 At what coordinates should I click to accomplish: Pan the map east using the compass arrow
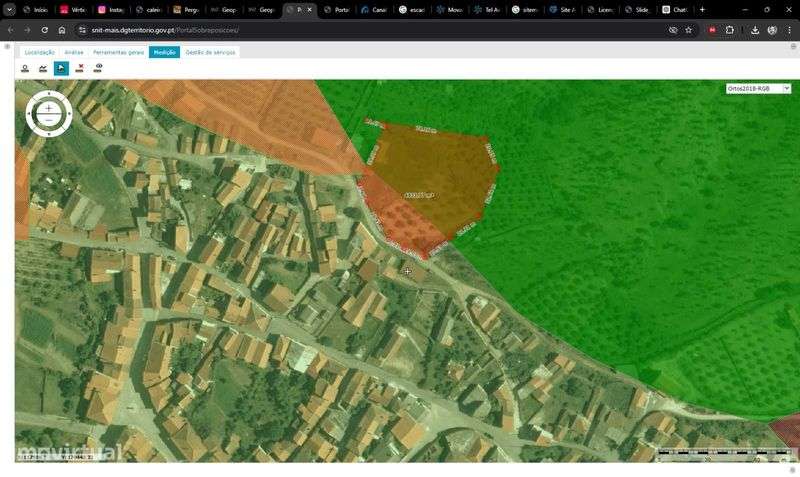pyautogui.click(x=69, y=114)
